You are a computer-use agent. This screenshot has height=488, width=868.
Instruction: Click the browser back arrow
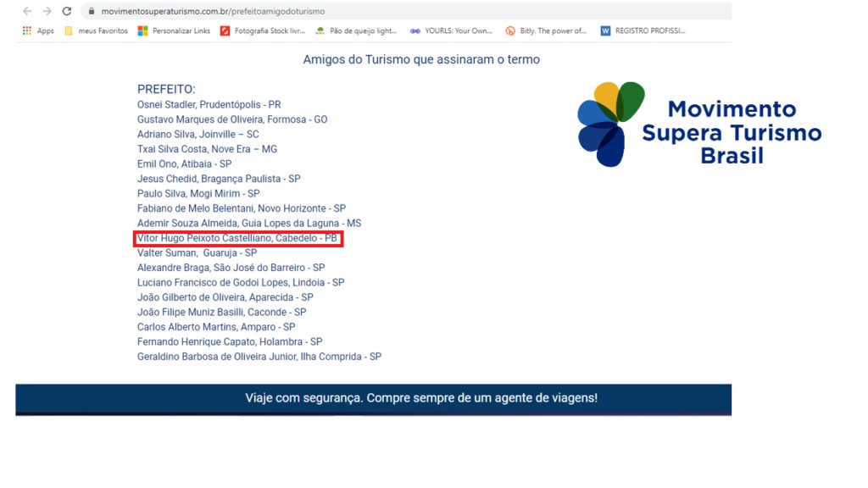pos(27,11)
